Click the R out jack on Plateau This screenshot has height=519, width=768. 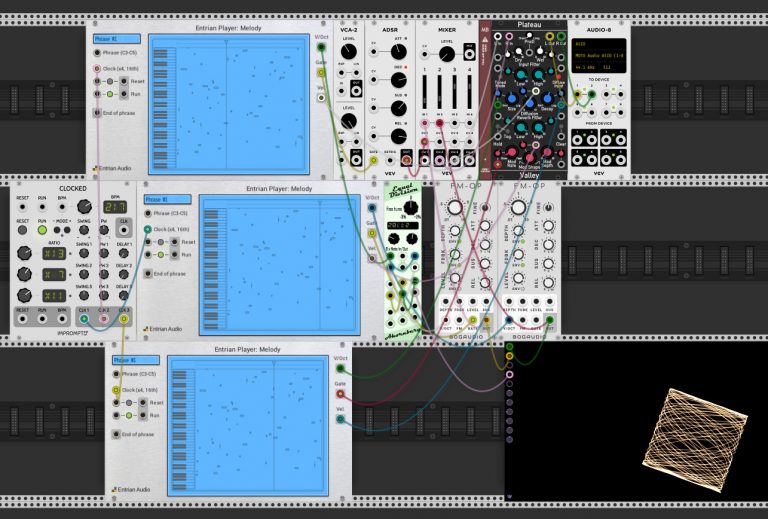[561, 36]
